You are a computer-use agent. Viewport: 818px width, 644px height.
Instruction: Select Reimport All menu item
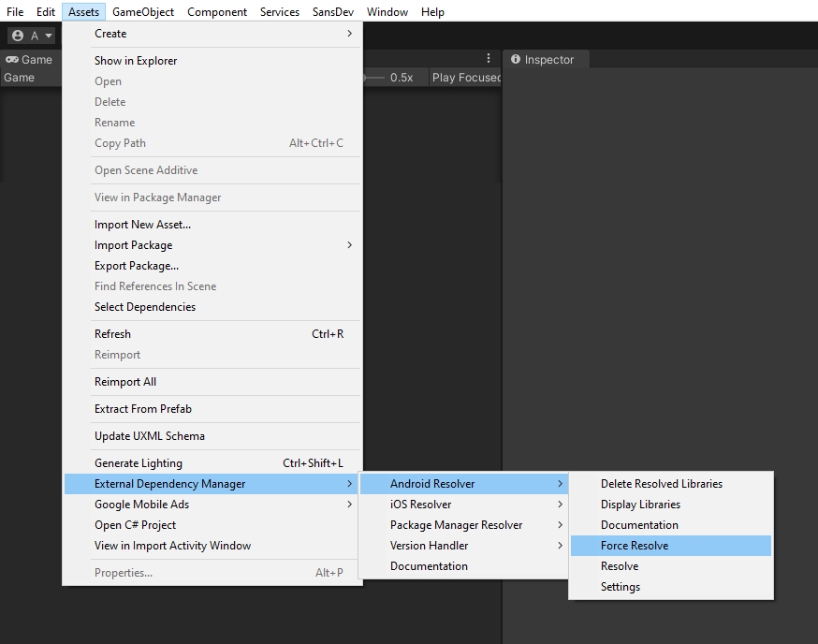[125, 382]
